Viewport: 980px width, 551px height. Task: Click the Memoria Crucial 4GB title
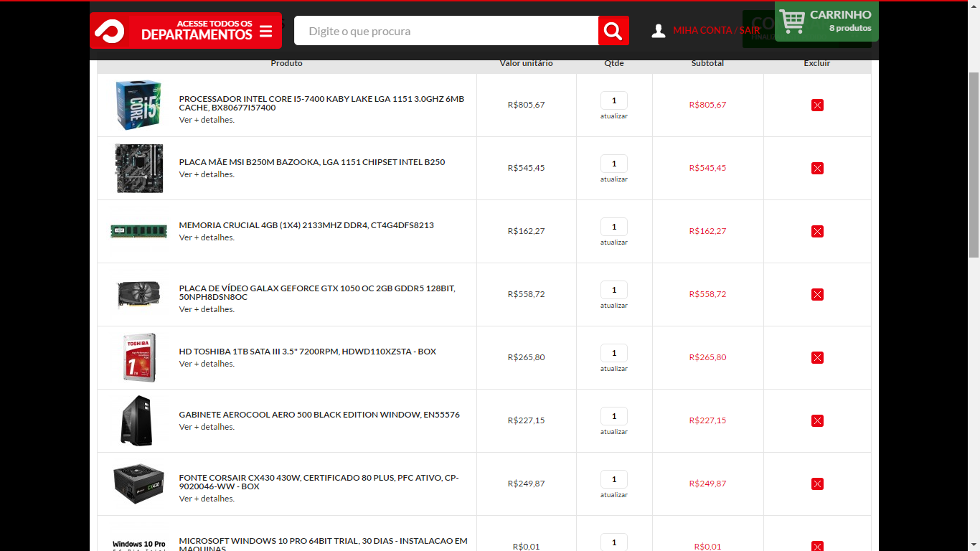click(306, 225)
